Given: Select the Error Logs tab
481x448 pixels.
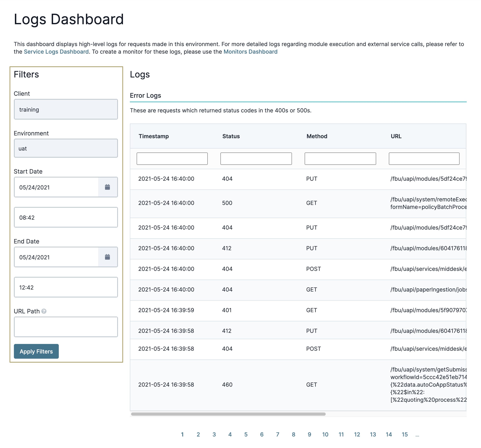Looking at the screenshot, I should coord(145,95).
